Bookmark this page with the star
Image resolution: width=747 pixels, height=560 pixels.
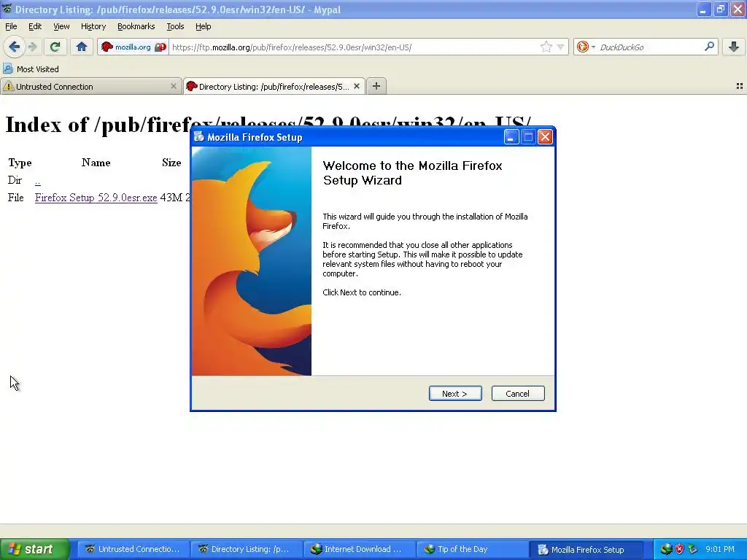click(546, 47)
